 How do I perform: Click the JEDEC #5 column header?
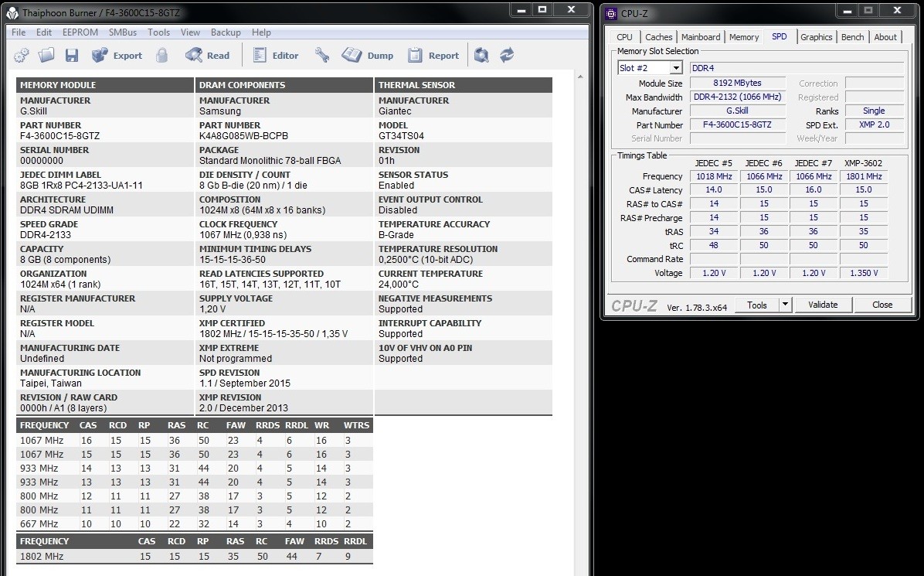coord(714,162)
